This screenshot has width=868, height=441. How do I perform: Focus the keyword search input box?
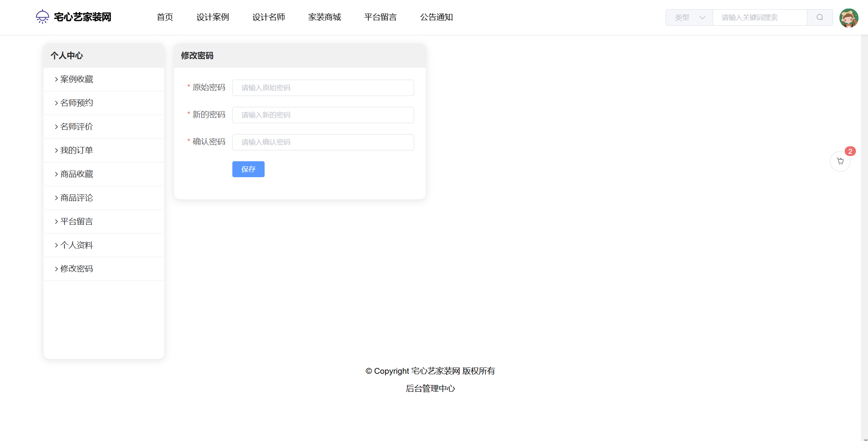click(760, 17)
